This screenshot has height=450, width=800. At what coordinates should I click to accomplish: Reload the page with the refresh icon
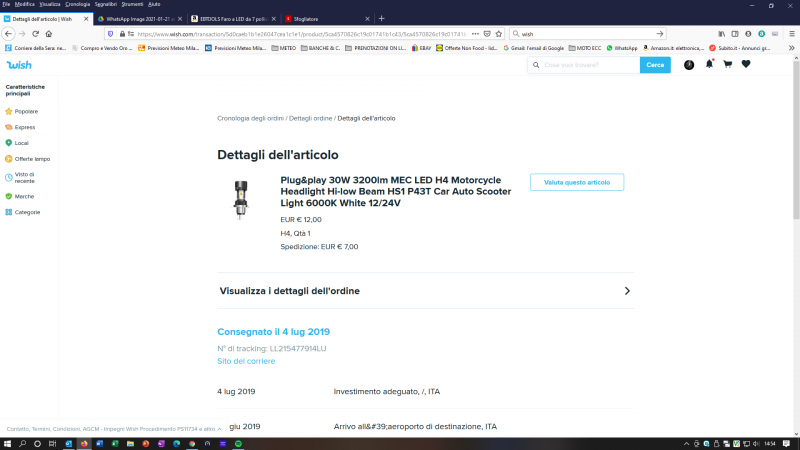click(35, 34)
